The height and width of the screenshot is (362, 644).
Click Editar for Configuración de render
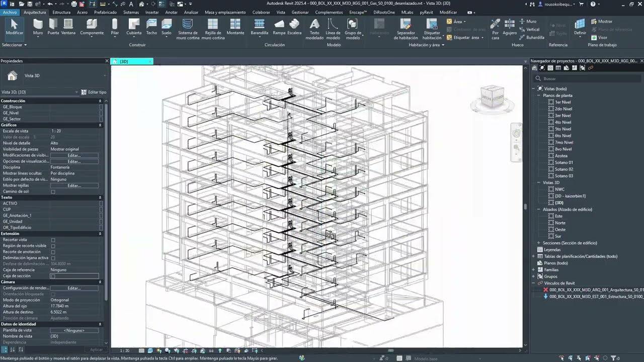74,288
